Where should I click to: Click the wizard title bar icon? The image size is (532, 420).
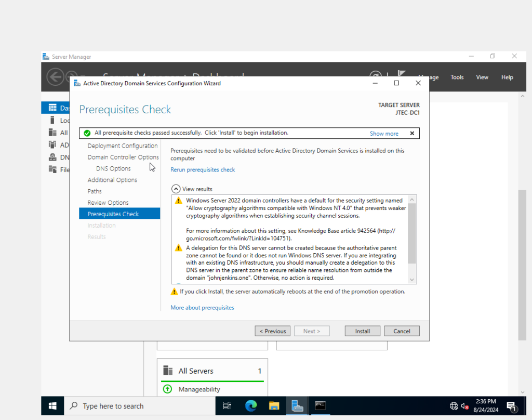(x=77, y=83)
